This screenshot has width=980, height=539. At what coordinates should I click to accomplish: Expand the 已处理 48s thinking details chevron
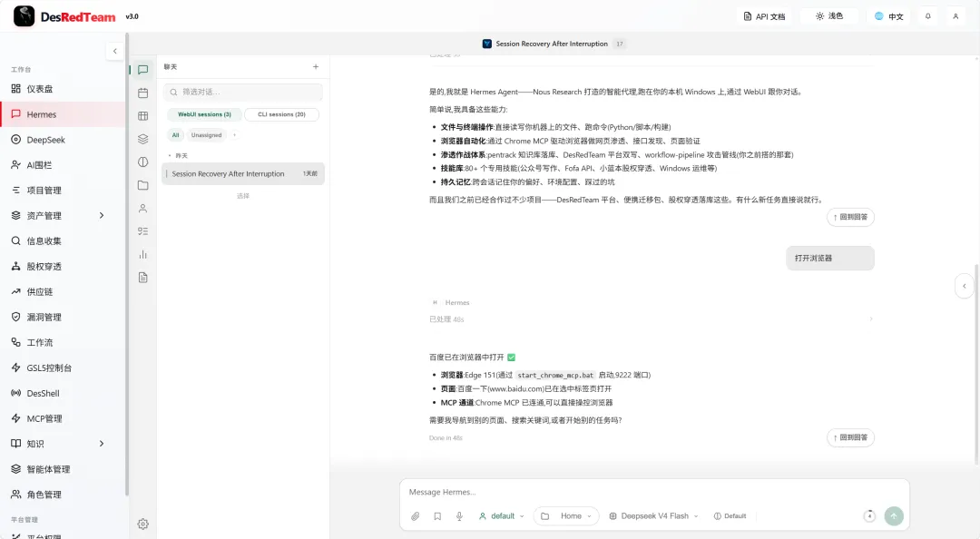pos(870,319)
